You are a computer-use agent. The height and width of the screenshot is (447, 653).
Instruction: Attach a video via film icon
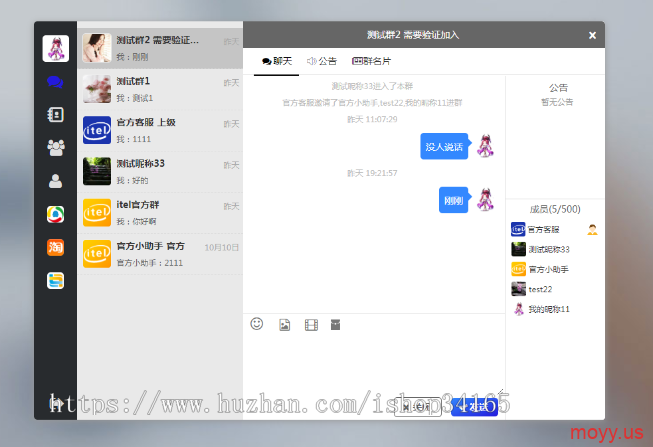point(311,325)
